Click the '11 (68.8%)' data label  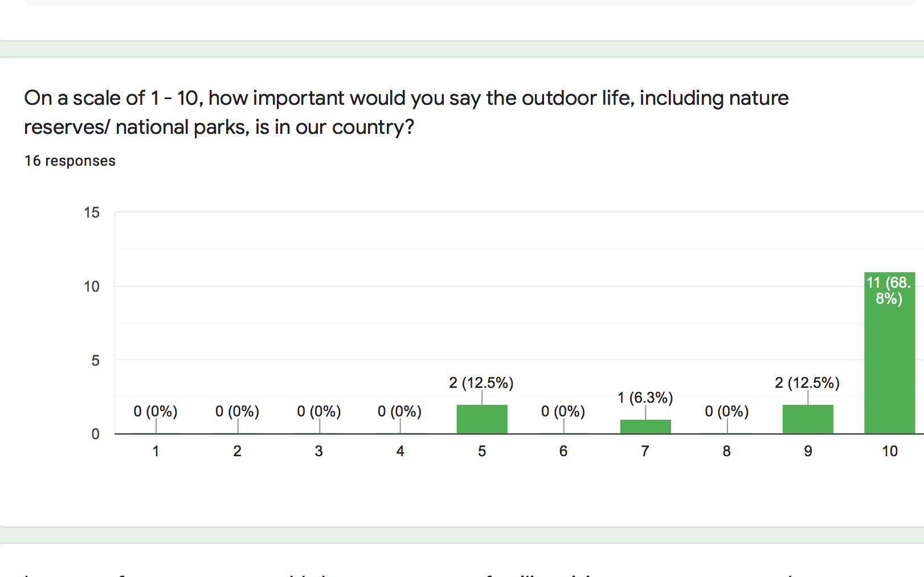[889, 290]
